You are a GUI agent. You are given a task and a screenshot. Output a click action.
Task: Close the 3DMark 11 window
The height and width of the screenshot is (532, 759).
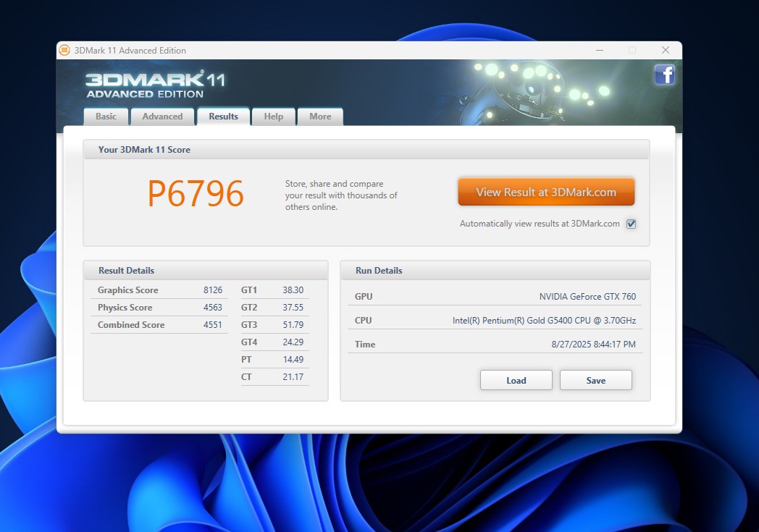pyautogui.click(x=665, y=50)
